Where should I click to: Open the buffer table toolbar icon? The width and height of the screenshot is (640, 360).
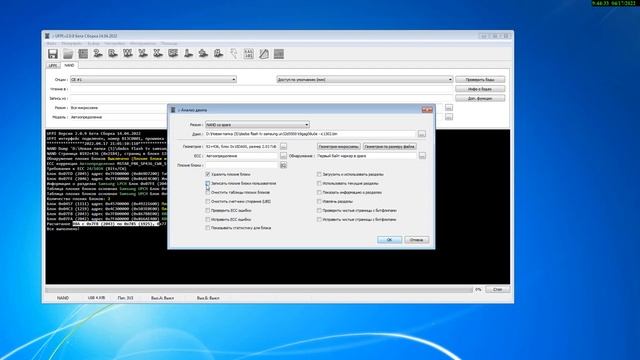[83, 54]
